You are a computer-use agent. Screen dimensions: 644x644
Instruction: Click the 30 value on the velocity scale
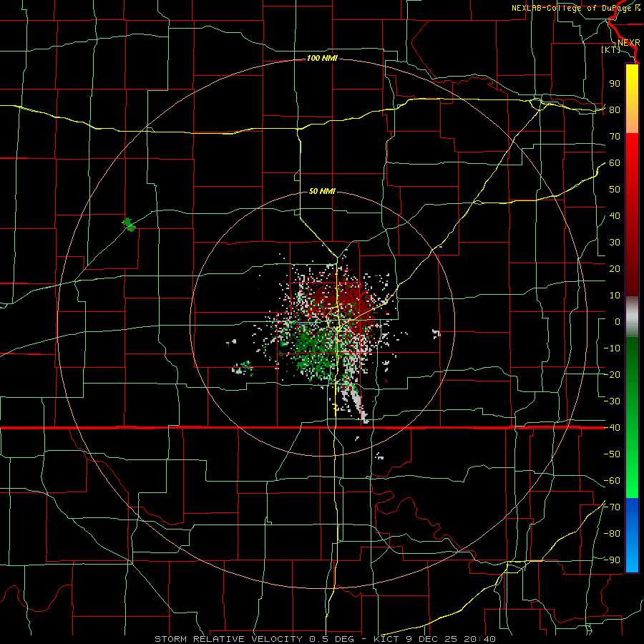(x=615, y=243)
